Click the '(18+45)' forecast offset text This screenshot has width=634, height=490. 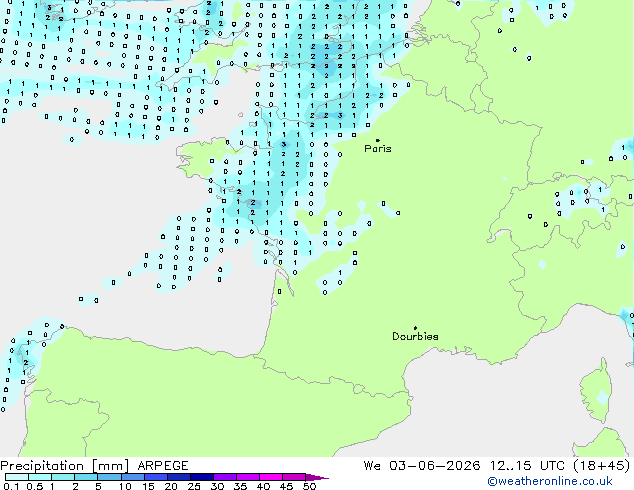(x=602, y=466)
